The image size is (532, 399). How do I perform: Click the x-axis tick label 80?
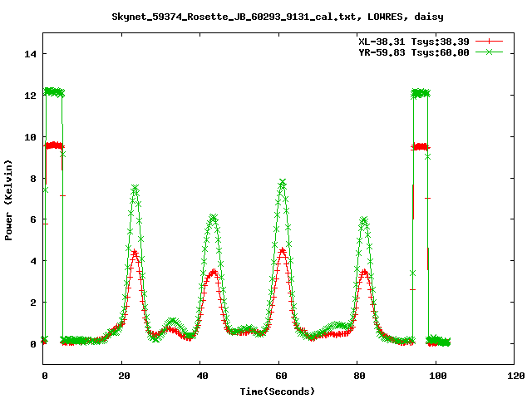coord(360,376)
